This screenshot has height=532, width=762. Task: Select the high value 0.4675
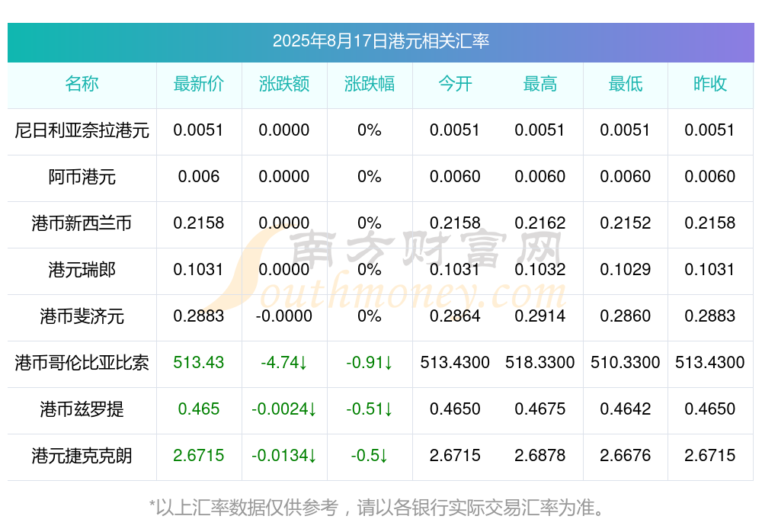(540, 409)
